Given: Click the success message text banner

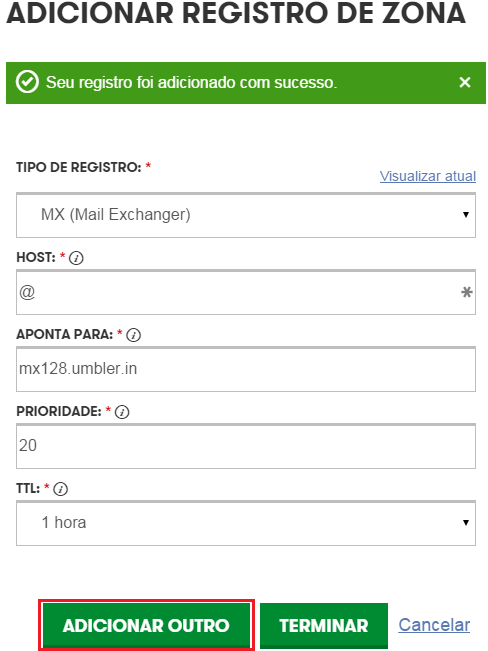Looking at the screenshot, I should [x=191, y=82].
